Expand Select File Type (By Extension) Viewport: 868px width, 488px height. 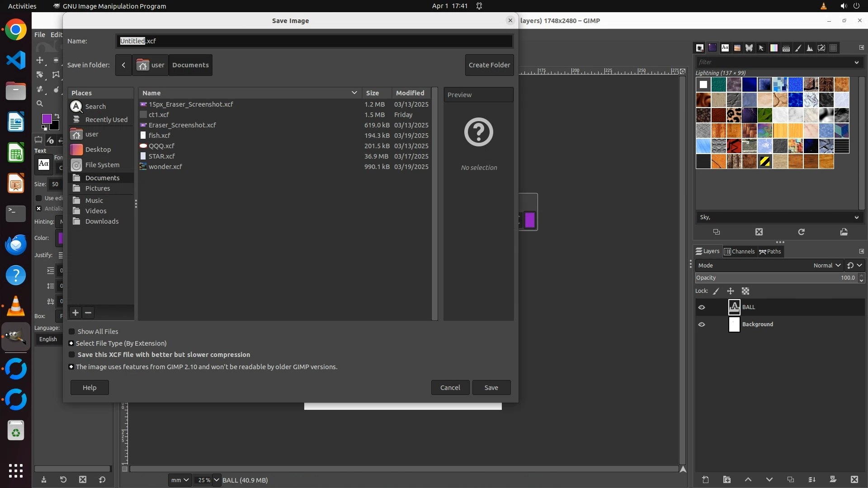71,343
